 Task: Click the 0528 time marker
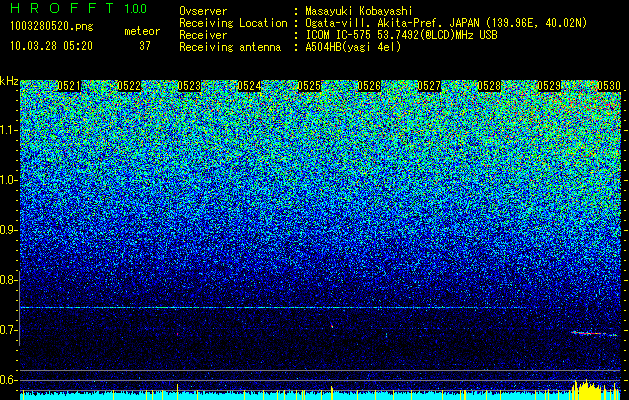[489, 86]
